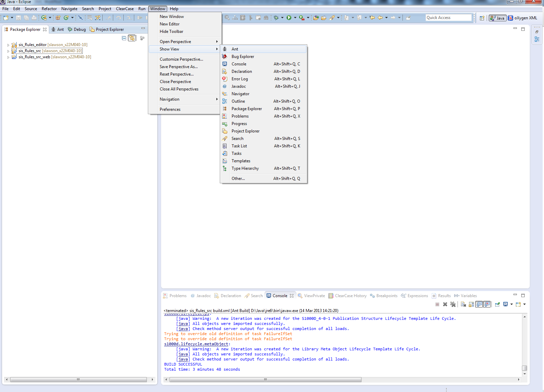Expand the sis_Rules_src_web project
This screenshot has height=392, width=544.
pos(8,57)
